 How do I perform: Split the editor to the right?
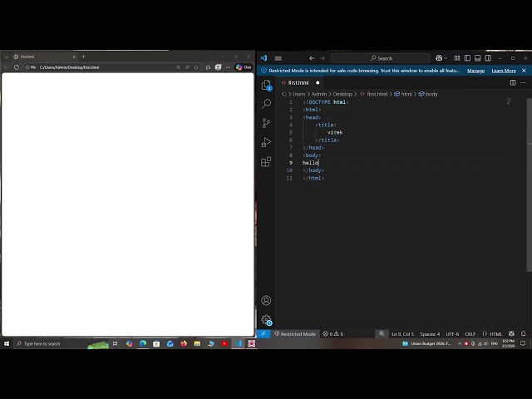pos(513,82)
